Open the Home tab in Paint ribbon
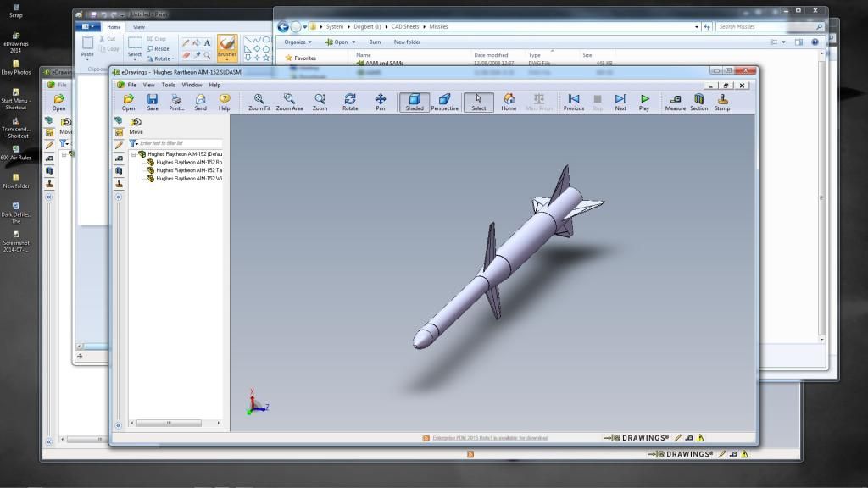The width and height of the screenshot is (868, 488). tap(114, 27)
